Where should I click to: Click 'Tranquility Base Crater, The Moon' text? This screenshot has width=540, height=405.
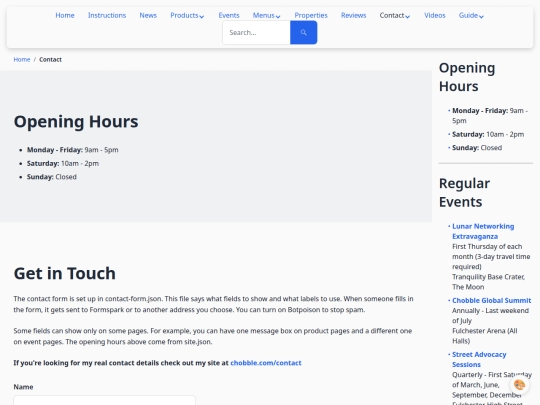click(x=488, y=282)
